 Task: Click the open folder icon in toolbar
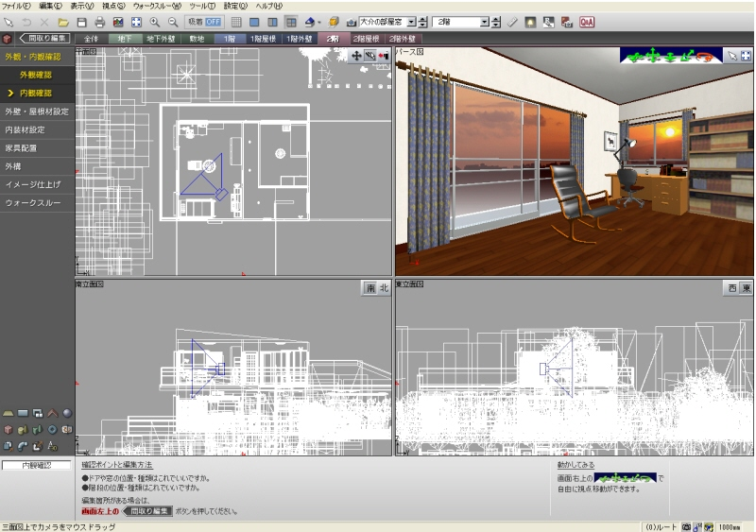(x=62, y=21)
